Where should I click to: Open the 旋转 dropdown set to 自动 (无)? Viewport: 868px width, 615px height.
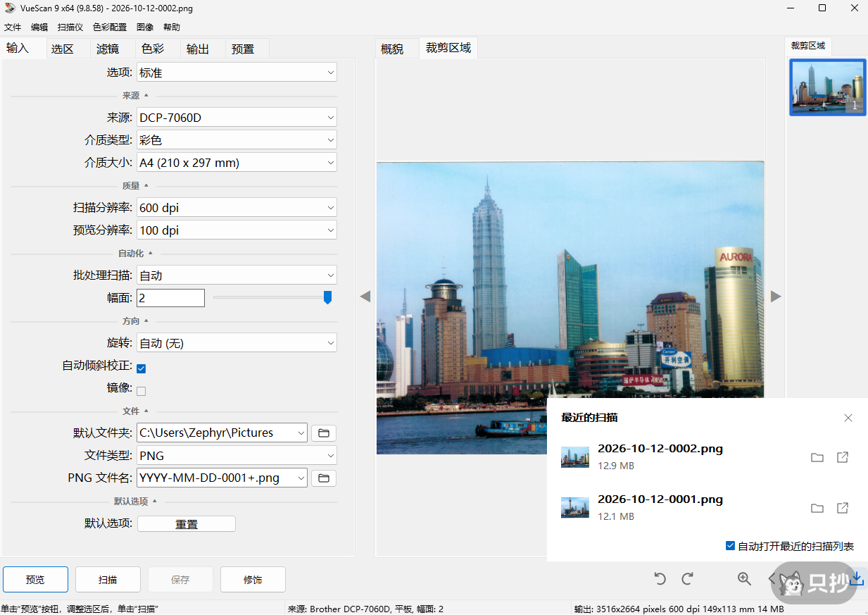(237, 343)
